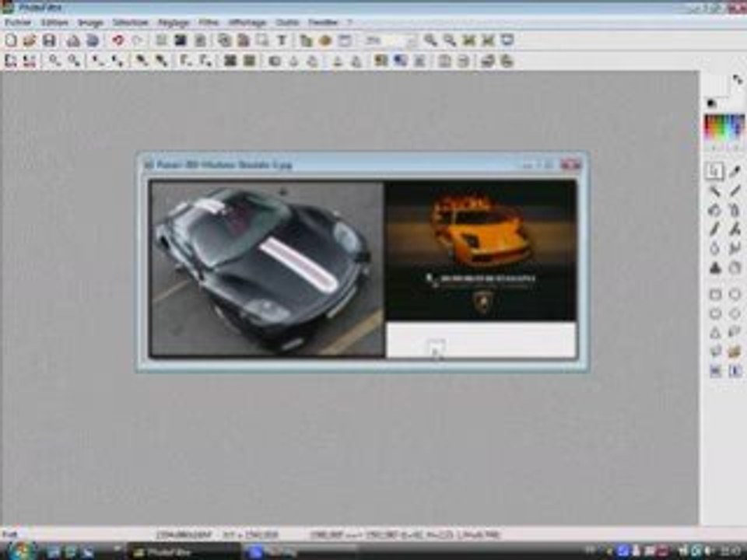The image size is (747, 560).
Task: Select the Pipette eyedropper tool
Action: click(x=735, y=171)
